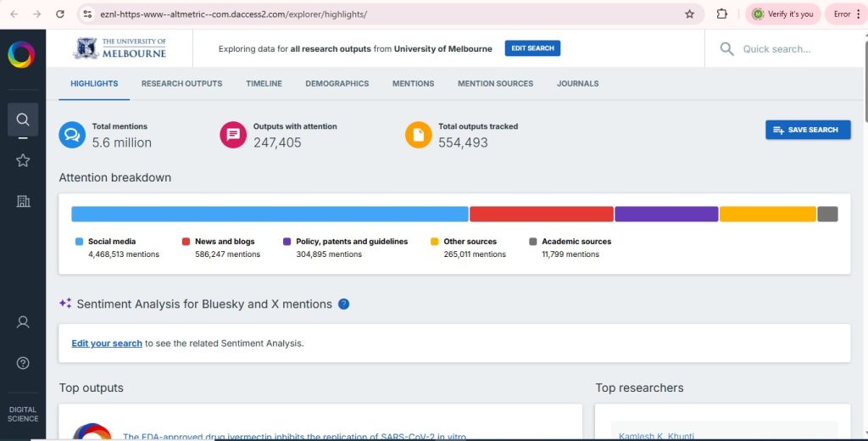Click the yellow Other sources bar segment
Image resolution: width=868 pixels, height=441 pixels.
[x=768, y=214]
